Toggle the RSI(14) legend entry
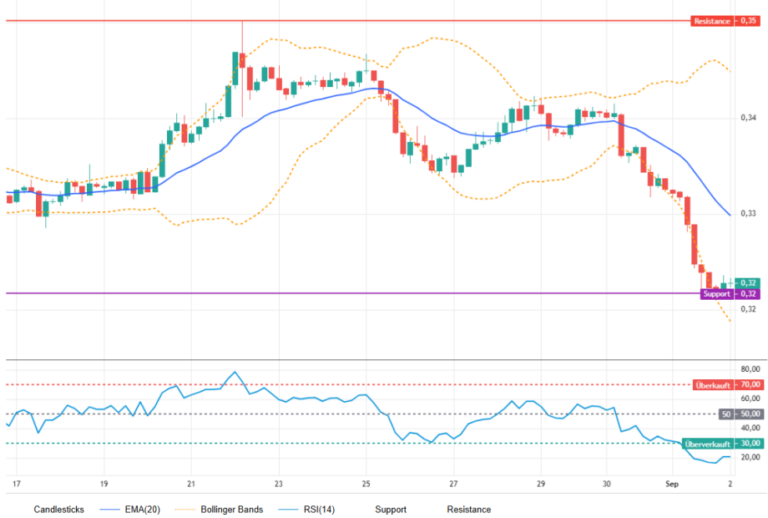Viewport: 768px width, 518px height. click(307, 509)
